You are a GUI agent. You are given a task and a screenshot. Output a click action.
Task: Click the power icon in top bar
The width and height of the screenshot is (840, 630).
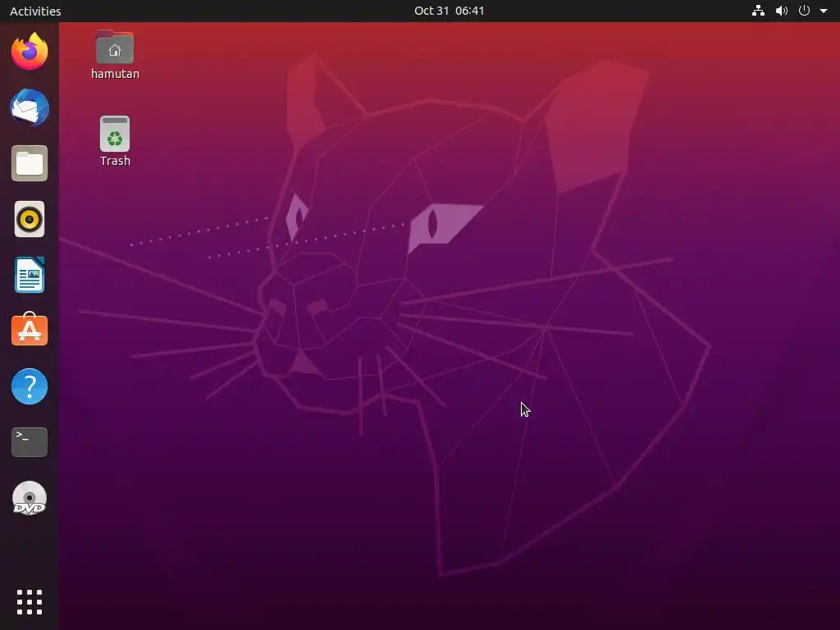pyautogui.click(x=804, y=11)
